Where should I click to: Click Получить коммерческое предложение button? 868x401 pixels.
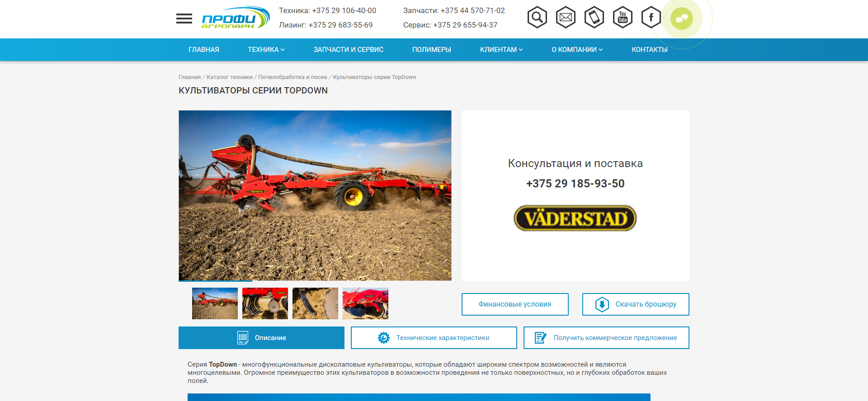[x=606, y=338]
